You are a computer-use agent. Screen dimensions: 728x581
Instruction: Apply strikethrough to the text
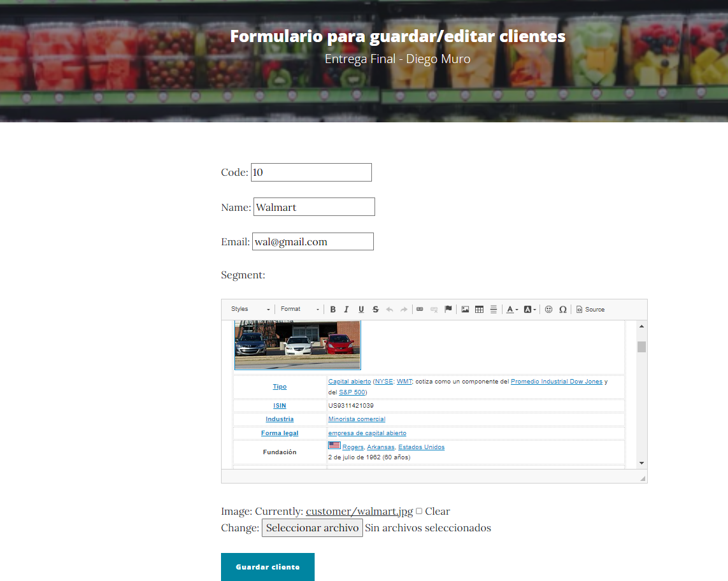click(375, 309)
